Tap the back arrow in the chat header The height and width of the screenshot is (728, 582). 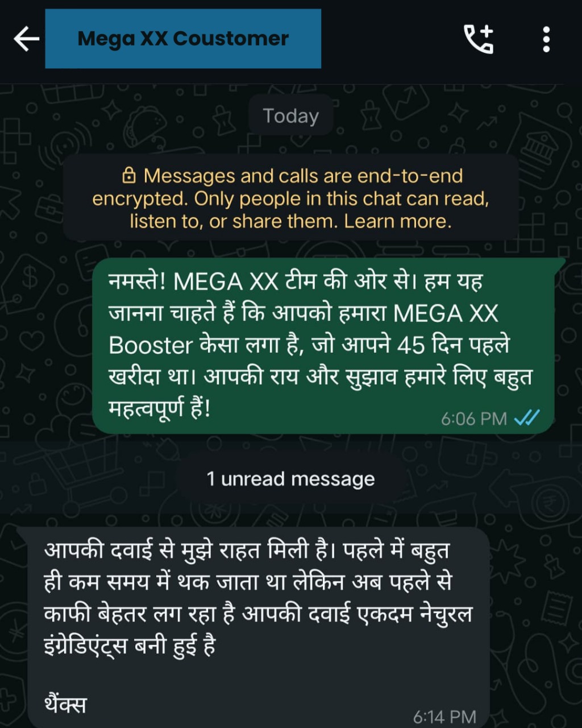(x=27, y=39)
